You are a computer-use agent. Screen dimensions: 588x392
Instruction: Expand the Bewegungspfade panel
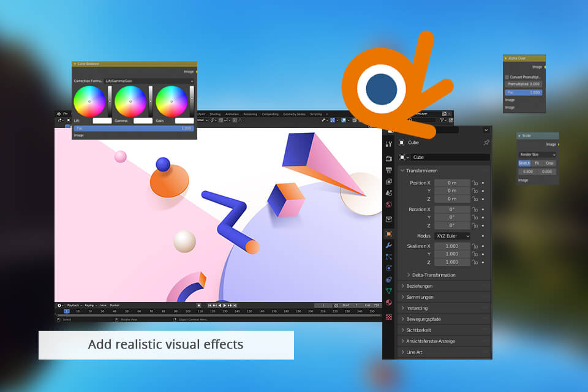pos(443,319)
